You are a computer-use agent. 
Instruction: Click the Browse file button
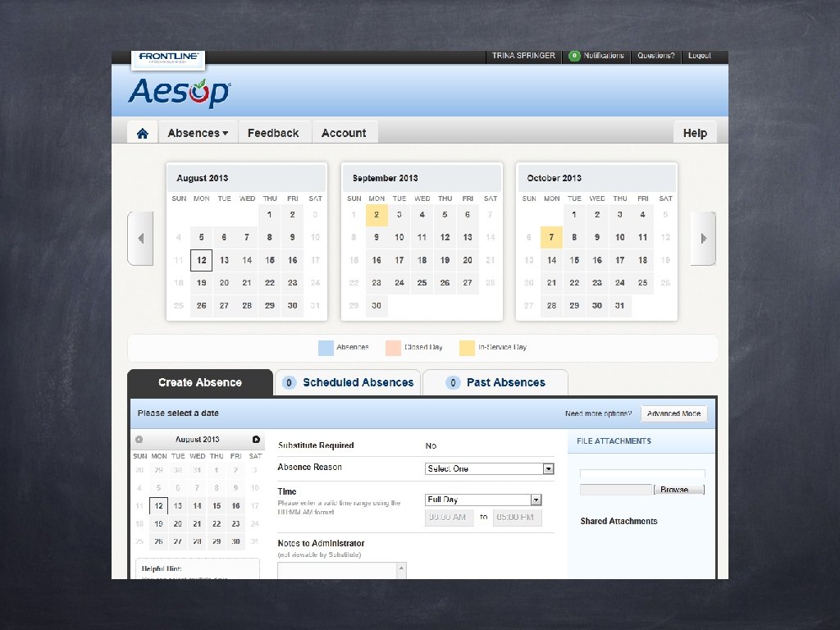point(678,490)
